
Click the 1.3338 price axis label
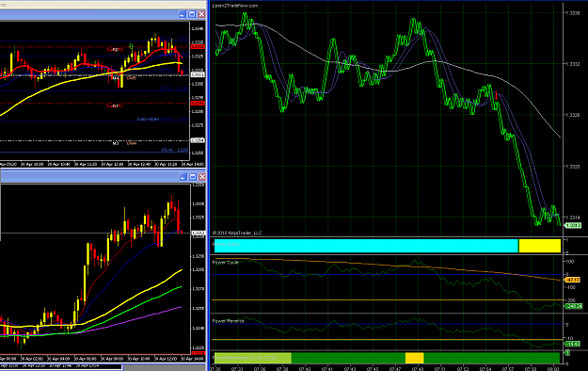(x=573, y=13)
